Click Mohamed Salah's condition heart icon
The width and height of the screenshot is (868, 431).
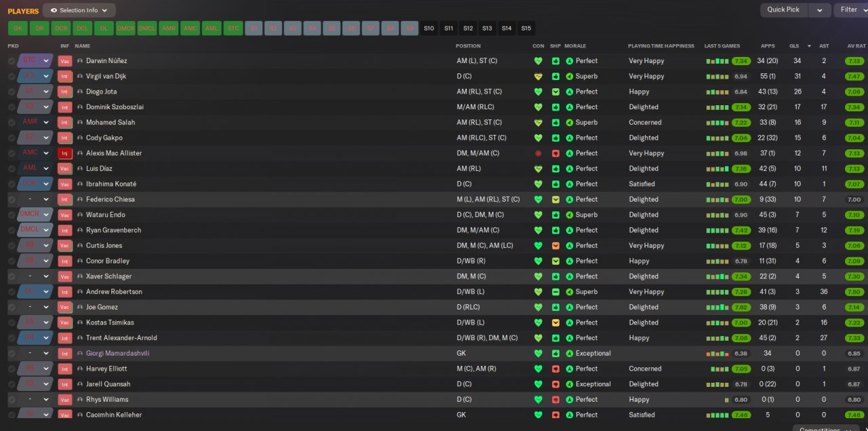tap(538, 122)
